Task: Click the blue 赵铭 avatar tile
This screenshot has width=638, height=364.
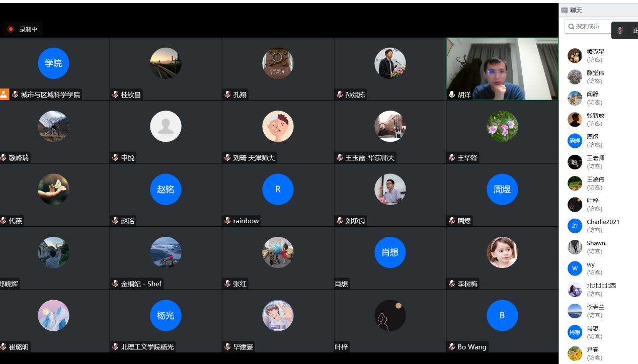Action: click(166, 189)
